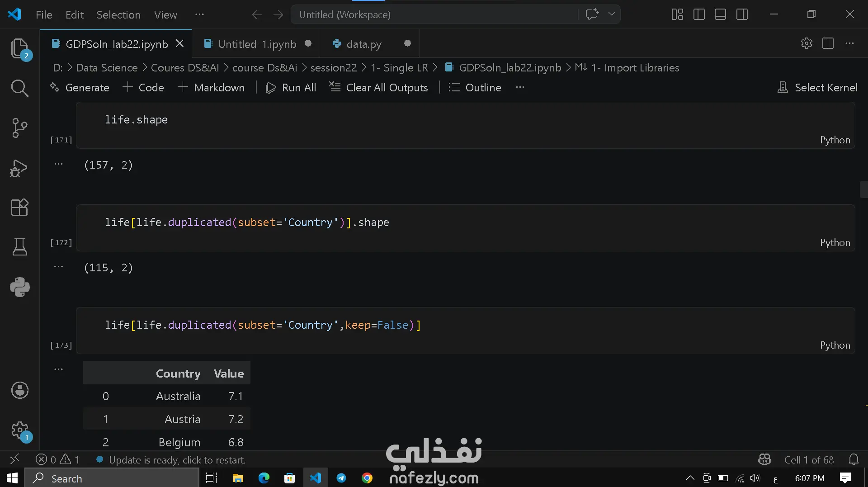Open File Explorer from the taskbar
Image resolution: width=868 pixels, height=487 pixels.
[238, 478]
